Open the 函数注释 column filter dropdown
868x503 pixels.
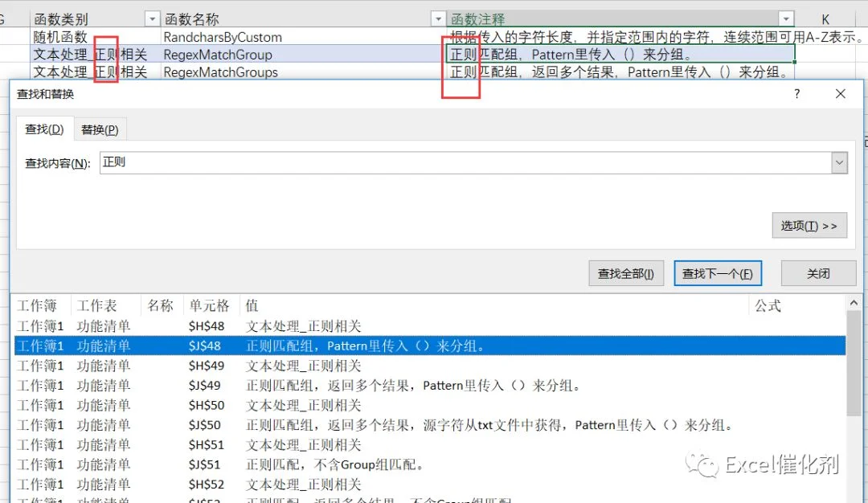pyautogui.click(x=786, y=19)
